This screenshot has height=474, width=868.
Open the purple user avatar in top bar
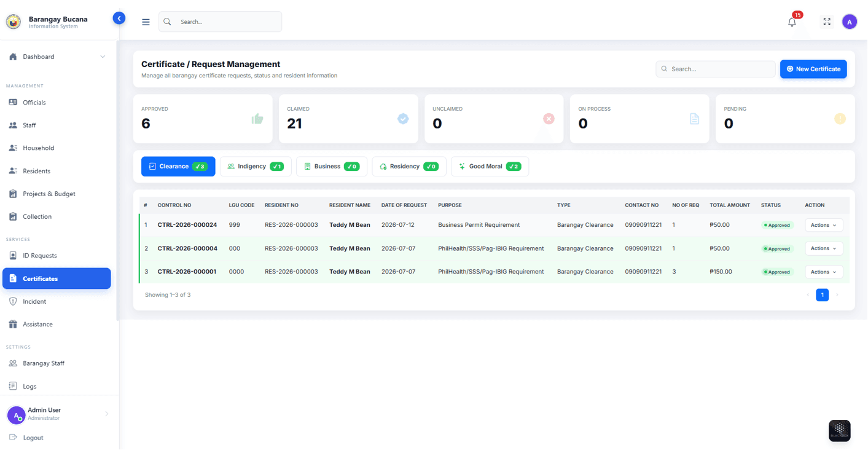tap(850, 22)
